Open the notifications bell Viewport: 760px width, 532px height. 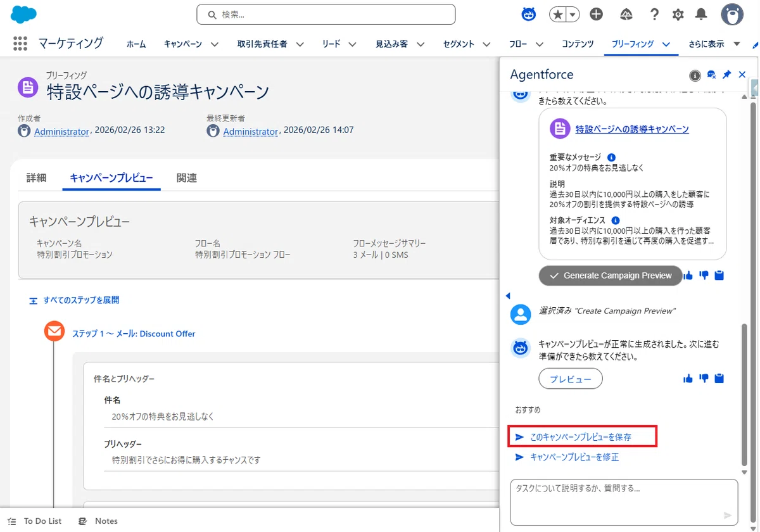click(701, 14)
